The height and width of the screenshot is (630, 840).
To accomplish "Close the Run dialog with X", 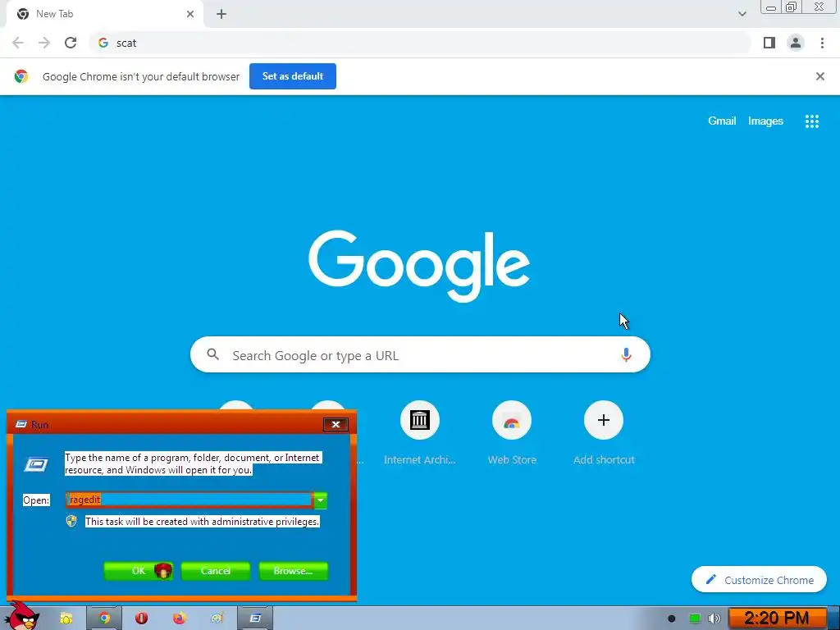I will (336, 424).
